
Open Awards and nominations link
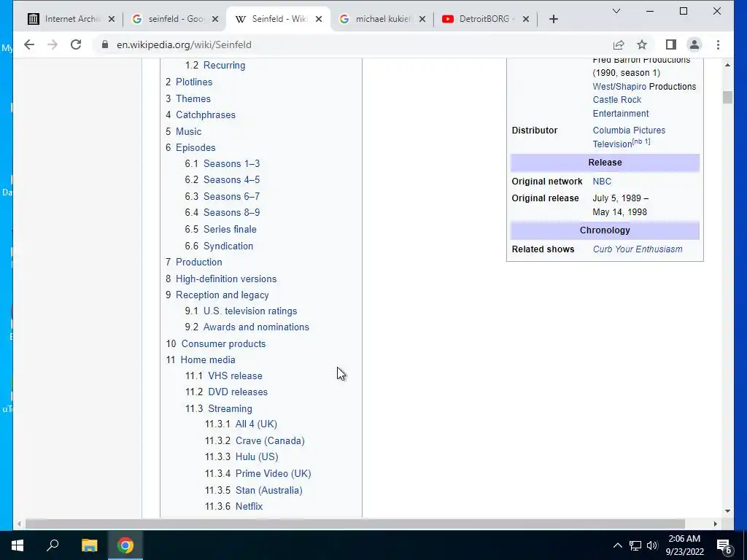pyautogui.click(x=256, y=327)
